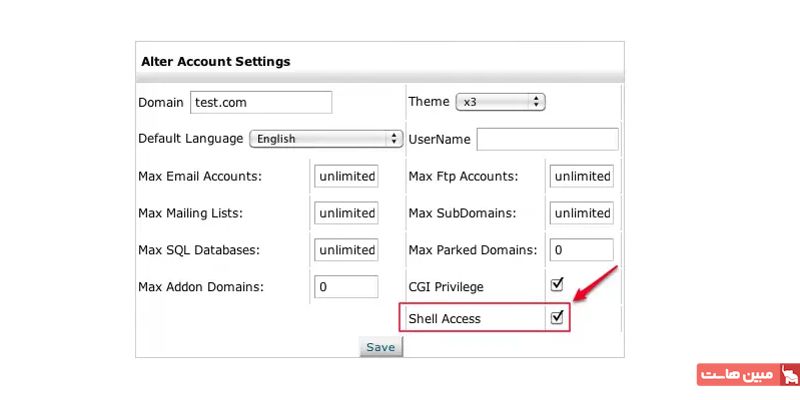Click the Shell Access label

click(x=445, y=319)
